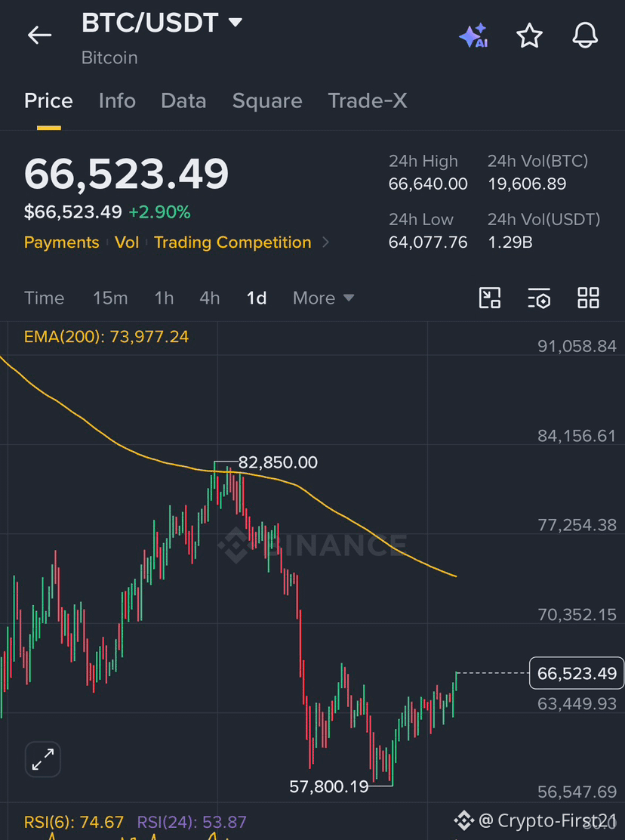Open the Trading Competition link

click(x=232, y=242)
